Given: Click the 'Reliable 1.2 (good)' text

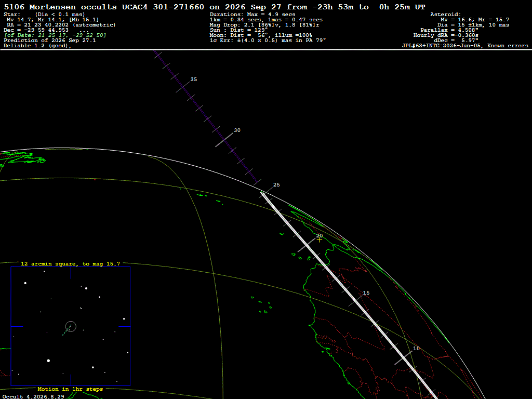Looking at the screenshot, I should 37,46.
